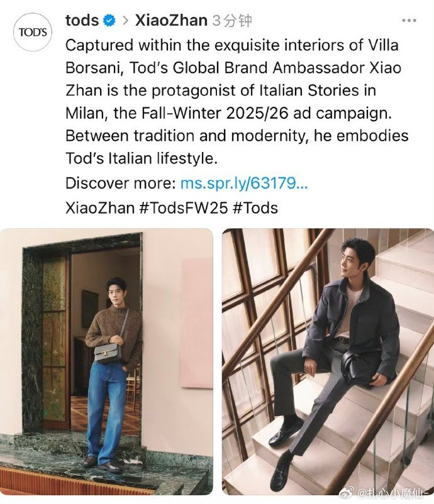The height and width of the screenshot is (504, 434).
Task: Open the three-dot more options menu
Action: (409, 21)
